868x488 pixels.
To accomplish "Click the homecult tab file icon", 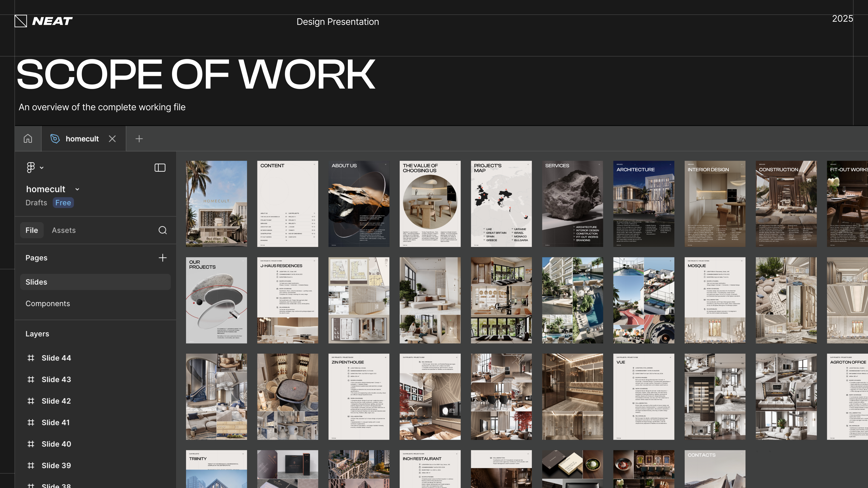I will click(55, 139).
